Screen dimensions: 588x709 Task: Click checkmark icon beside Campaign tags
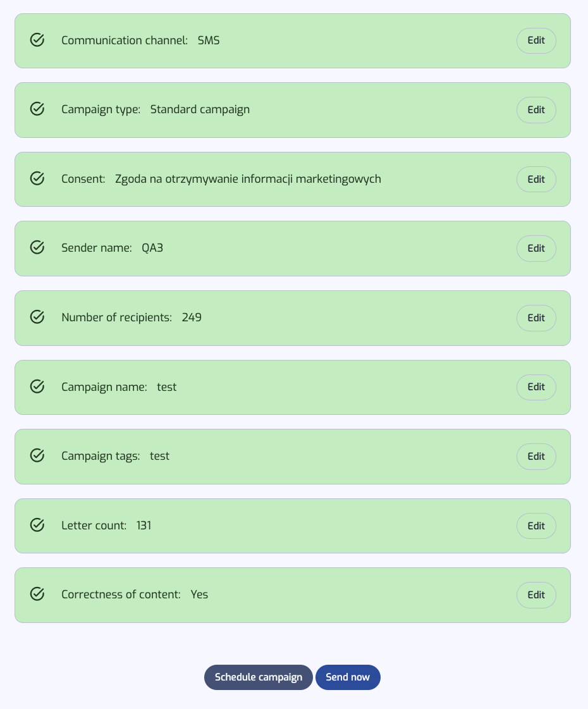[x=37, y=456]
